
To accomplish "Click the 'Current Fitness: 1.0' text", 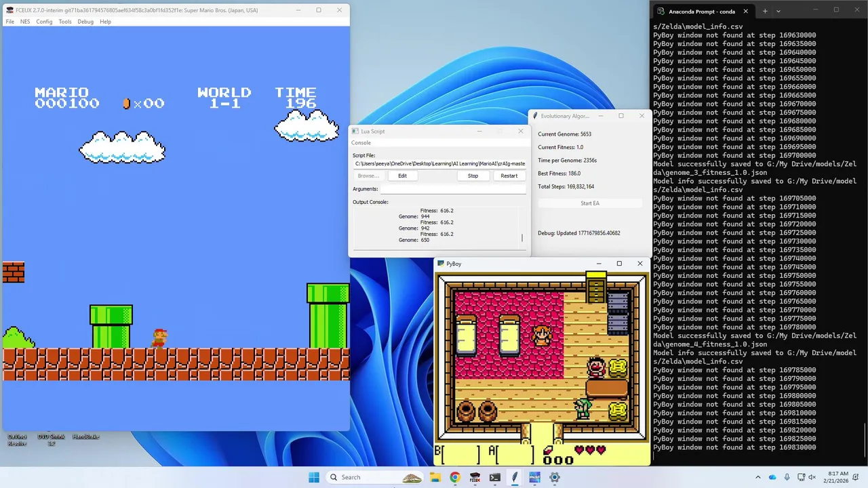I will tap(561, 147).
